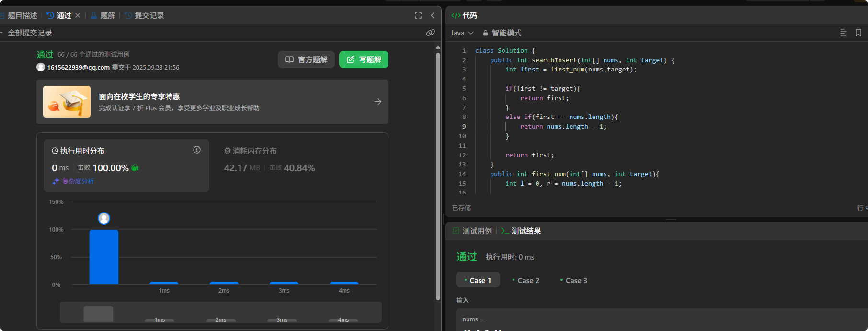Image resolution: width=868 pixels, height=331 pixels.
Task: Click the clapping hands icon
Action: pyautogui.click(x=135, y=168)
